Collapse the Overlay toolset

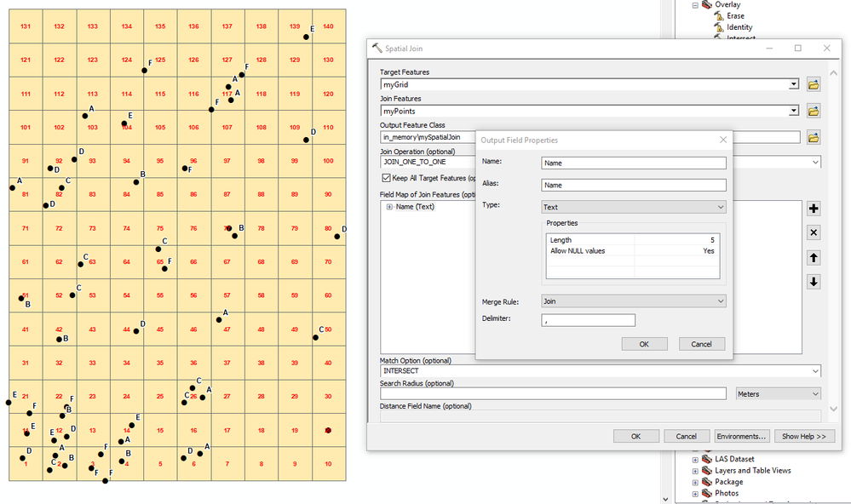click(x=695, y=5)
